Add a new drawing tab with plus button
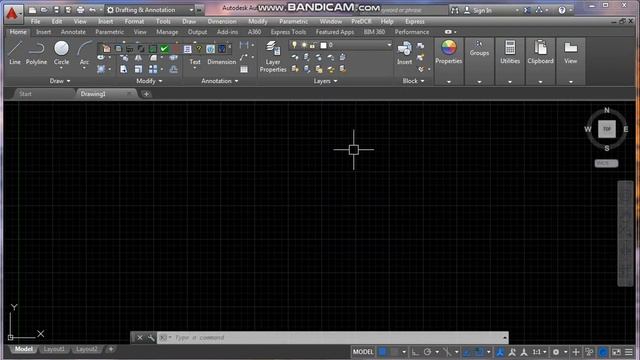640x360 pixels. pos(146,94)
